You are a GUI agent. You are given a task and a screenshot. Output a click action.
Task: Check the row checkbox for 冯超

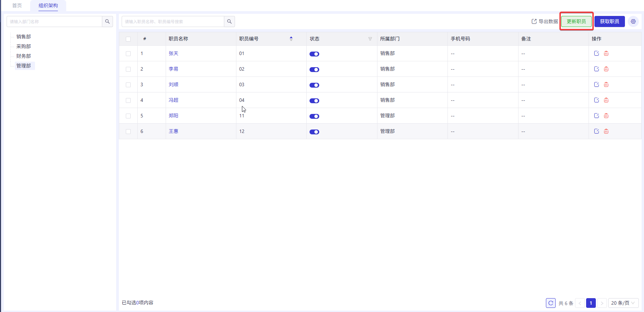coord(128,100)
